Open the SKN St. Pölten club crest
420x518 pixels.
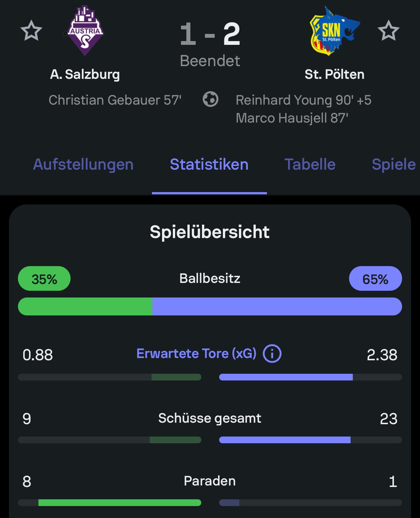[x=334, y=31]
